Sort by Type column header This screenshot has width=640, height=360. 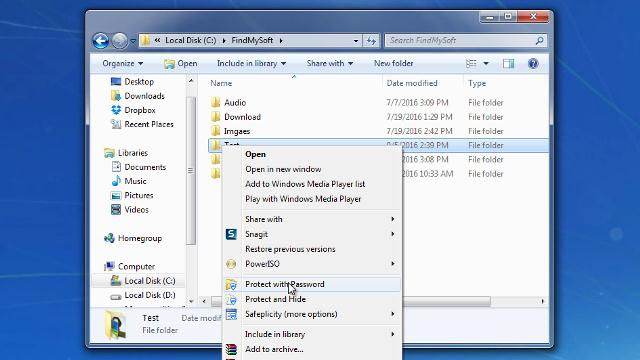[x=477, y=83]
